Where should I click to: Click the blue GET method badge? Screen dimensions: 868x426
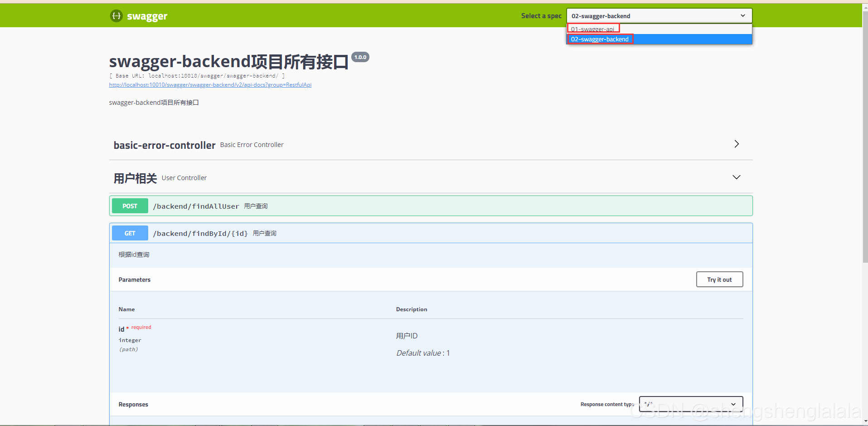[130, 233]
